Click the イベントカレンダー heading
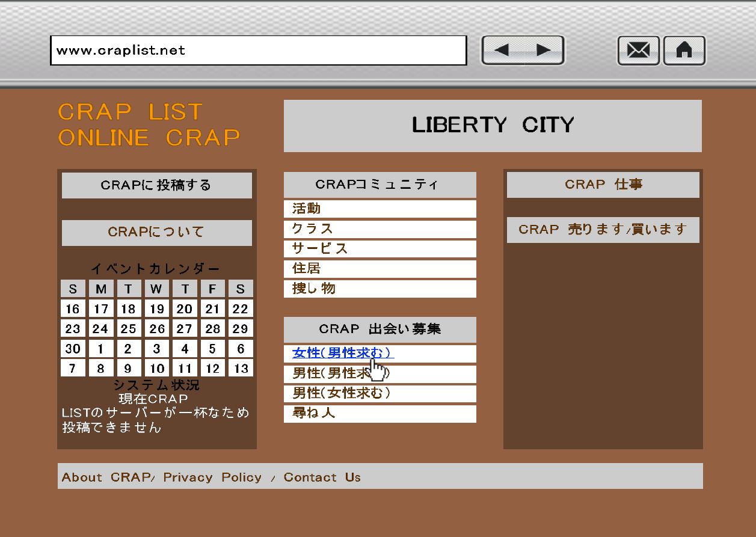The image size is (756, 537). 156,269
